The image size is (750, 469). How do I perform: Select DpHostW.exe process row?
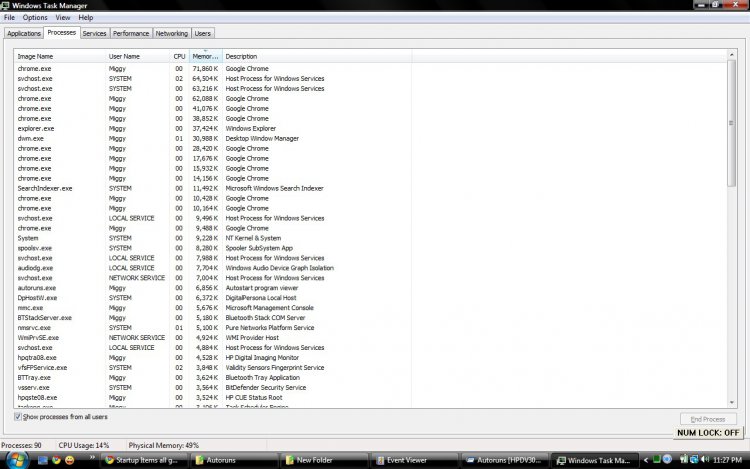[213, 298]
